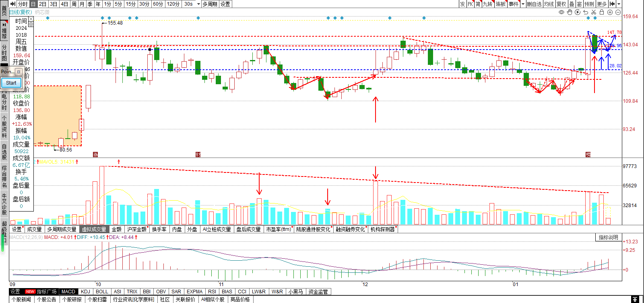
Task: Click the undo arrow icon
Action: tap(586, 12)
